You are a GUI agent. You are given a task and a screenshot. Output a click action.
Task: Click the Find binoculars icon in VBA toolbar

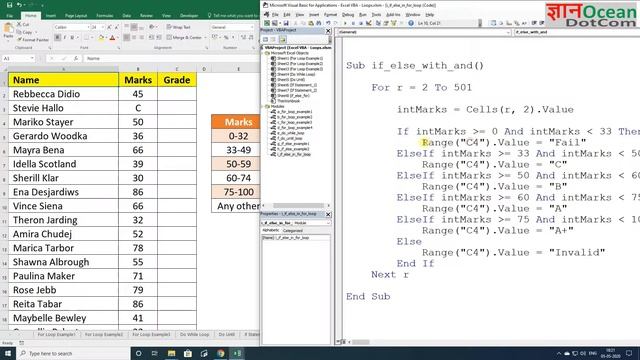318,23
